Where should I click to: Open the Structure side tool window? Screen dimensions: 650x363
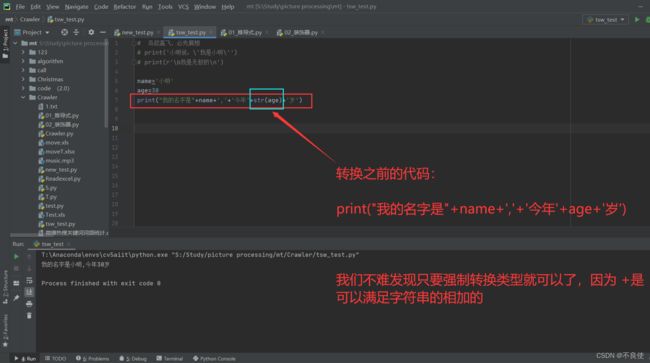pyautogui.click(x=5, y=287)
